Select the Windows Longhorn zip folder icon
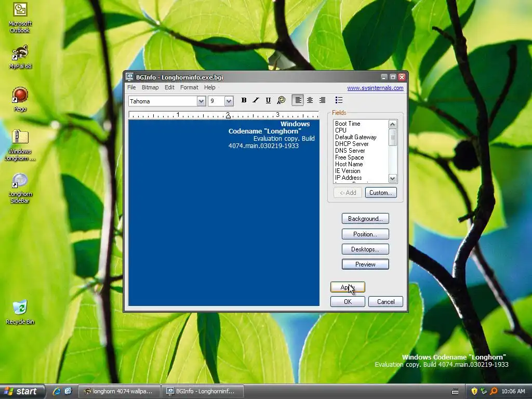This screenshot has height=399, width=532. pyautogui.click(x=20, y=145)
